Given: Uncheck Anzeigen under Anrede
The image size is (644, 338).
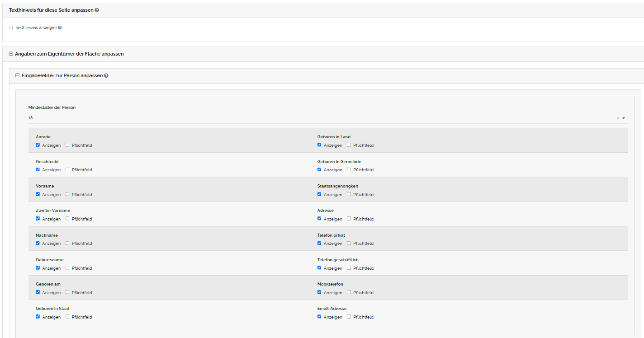Looking at the screenshot, I should click(38, 145).
